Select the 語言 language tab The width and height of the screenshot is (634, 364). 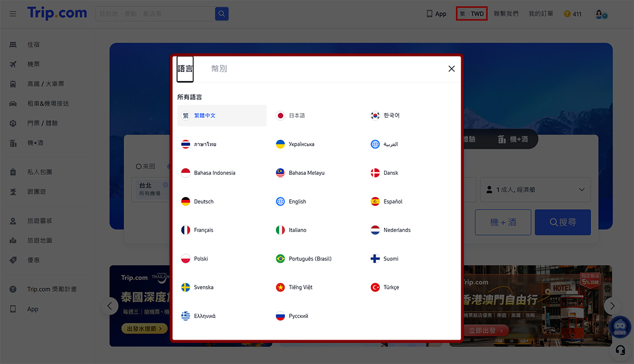coord(185,69)
